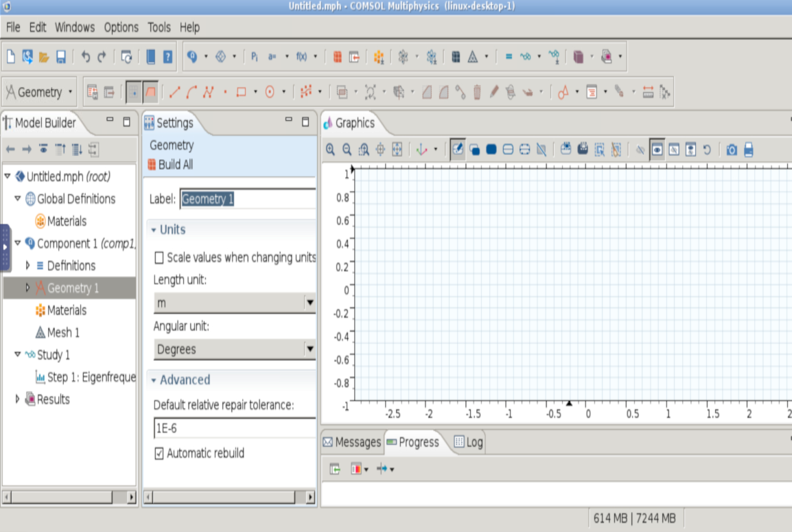This screenshot has height=532, width=792.
Task: Expand the Definitions tree node
Action: (27, 265)
